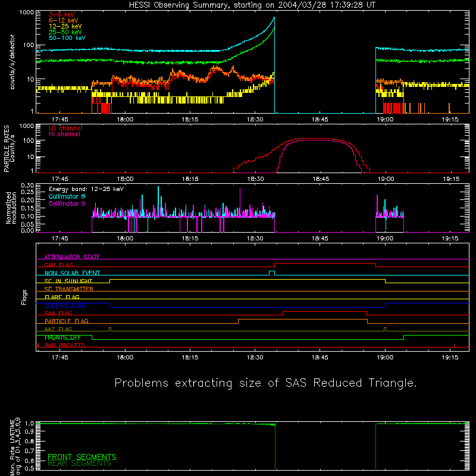Click the NON SOLAR EVENT pulse near 18:33
The width and height of the screenshot is (476, 476).
pos(272,273)
